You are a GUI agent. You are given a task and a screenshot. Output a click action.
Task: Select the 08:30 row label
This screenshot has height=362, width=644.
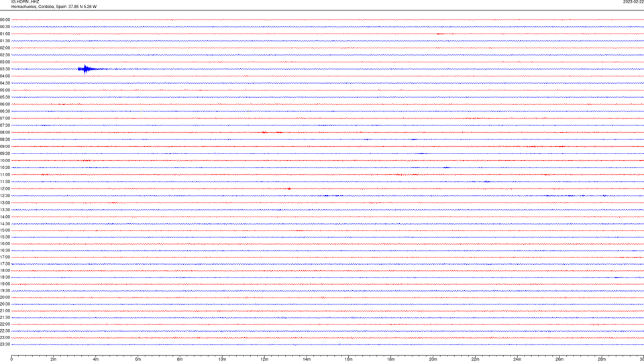5,139
